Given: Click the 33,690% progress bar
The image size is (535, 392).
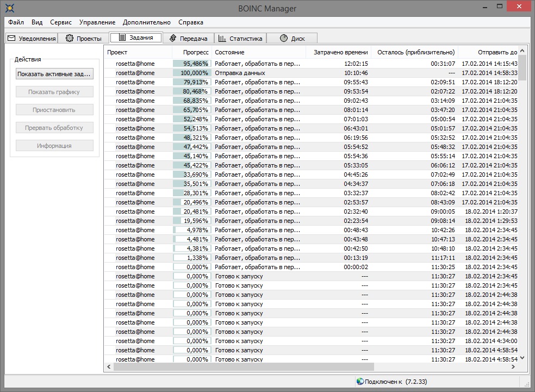Looking at the screenshot, I should pos(192,175).
